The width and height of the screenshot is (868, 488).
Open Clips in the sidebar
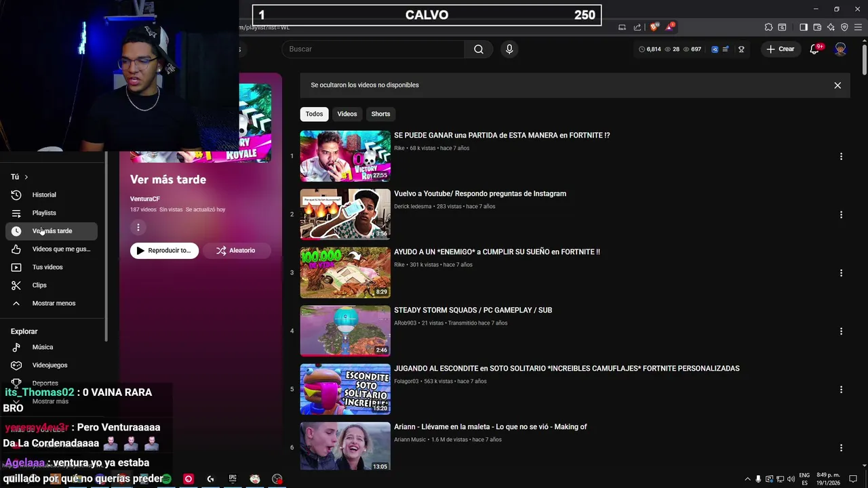[52, 285]
